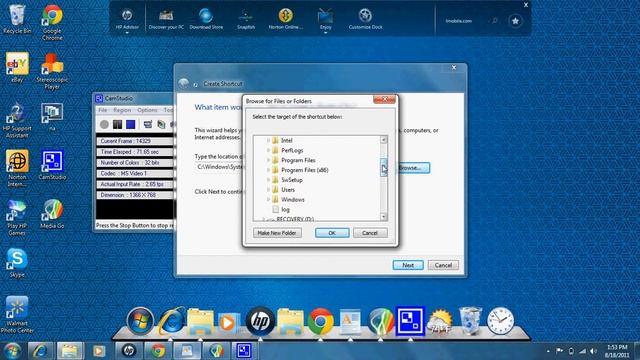
Task: Click Next in Create Shortcut wizard
Action: 408,265
